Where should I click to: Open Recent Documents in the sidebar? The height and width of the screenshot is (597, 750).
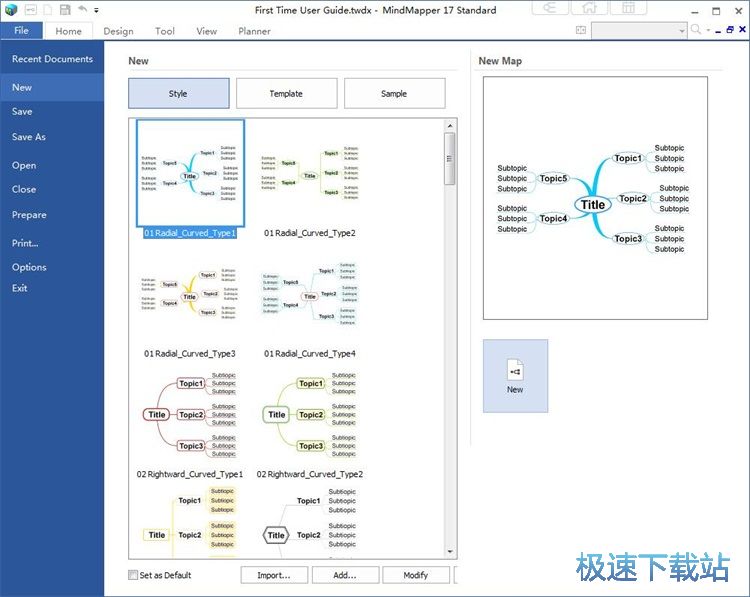click(52, 59)
